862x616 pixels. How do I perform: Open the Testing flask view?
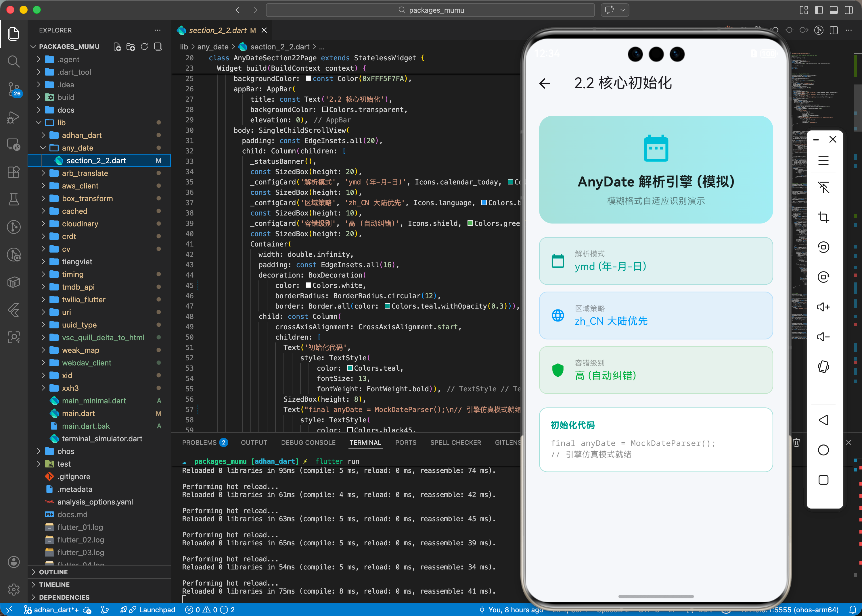(14, 199)
